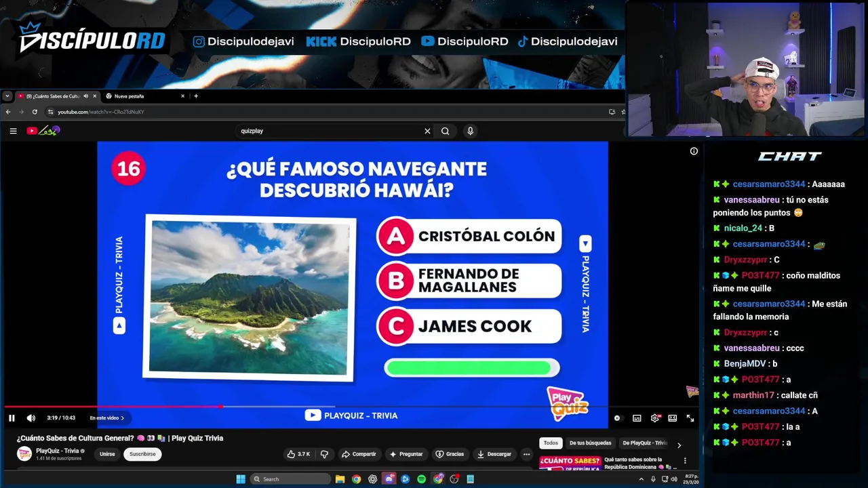Open more actions three-dot menu
Image resolution: width=868 pixels, height=488 pixels.
click(x=526, y=454)
